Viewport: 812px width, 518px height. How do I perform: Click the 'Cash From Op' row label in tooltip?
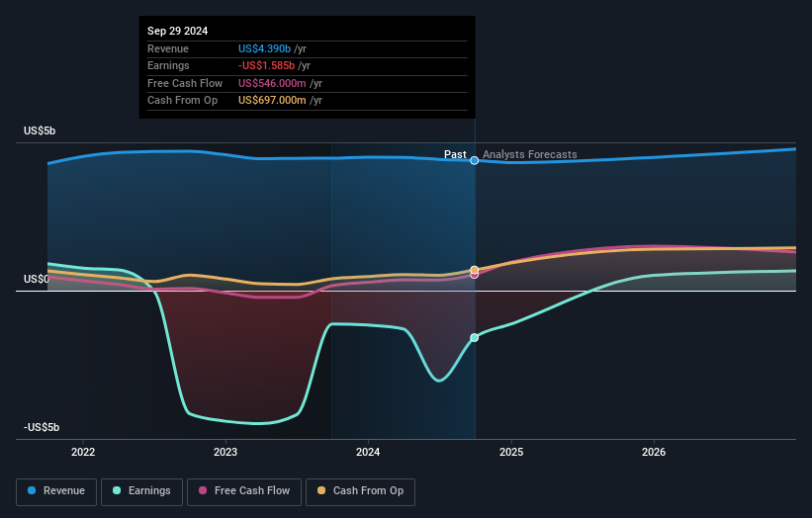coord(182,101)
